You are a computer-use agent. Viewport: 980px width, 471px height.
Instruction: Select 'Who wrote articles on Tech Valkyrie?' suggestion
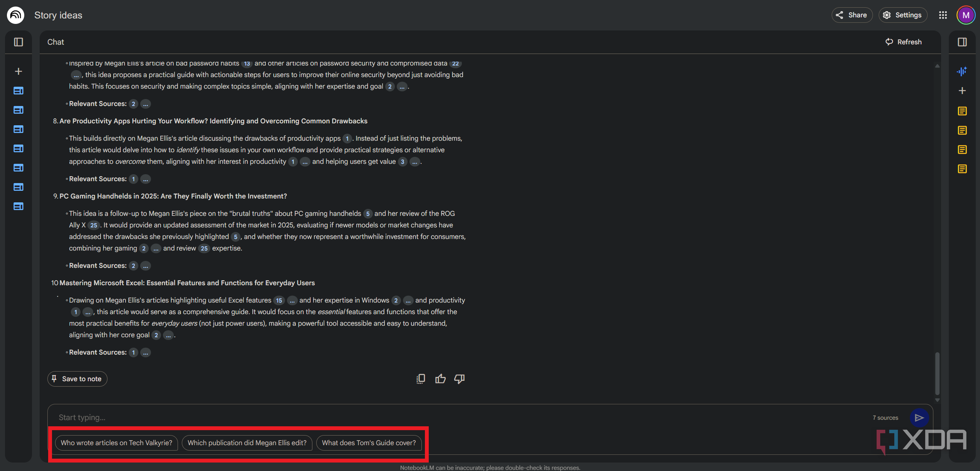point(116,443)
